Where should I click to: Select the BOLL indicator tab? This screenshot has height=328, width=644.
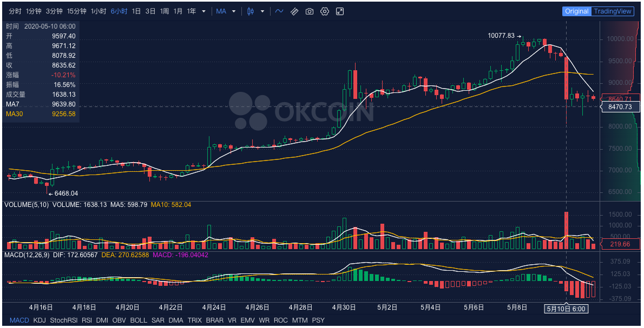[x=139, y=320]
